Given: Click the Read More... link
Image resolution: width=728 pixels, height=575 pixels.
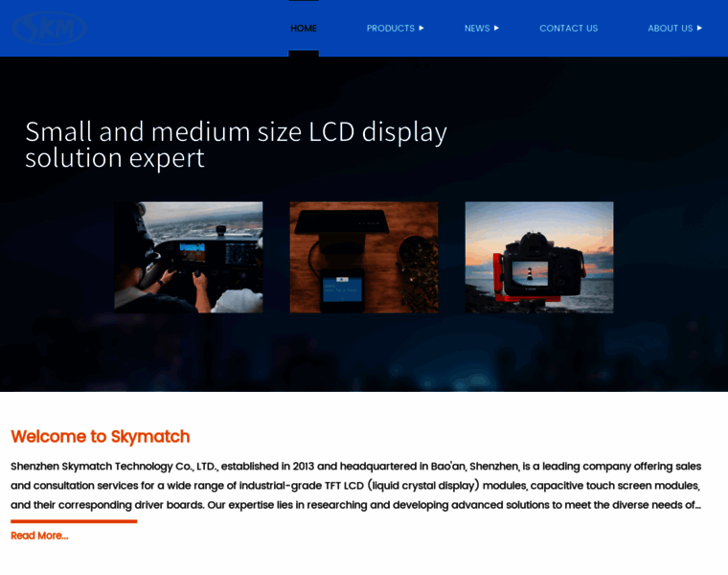Looking at the screenshot, I should click(x=39, y=536).
